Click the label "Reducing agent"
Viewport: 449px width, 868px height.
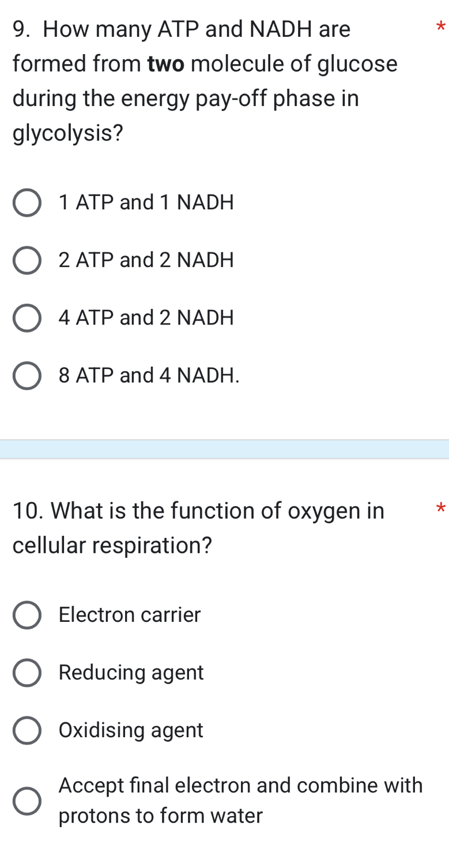(x=131, y=673)
